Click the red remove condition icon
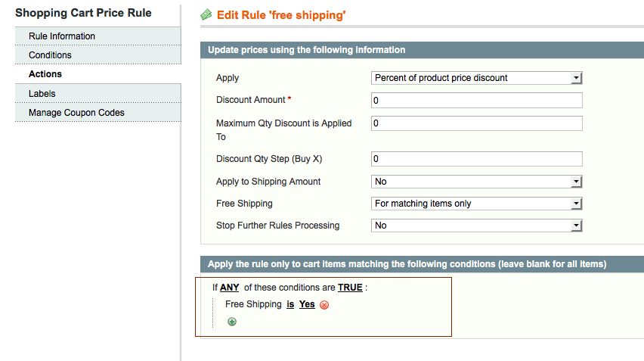 [324, 305]
